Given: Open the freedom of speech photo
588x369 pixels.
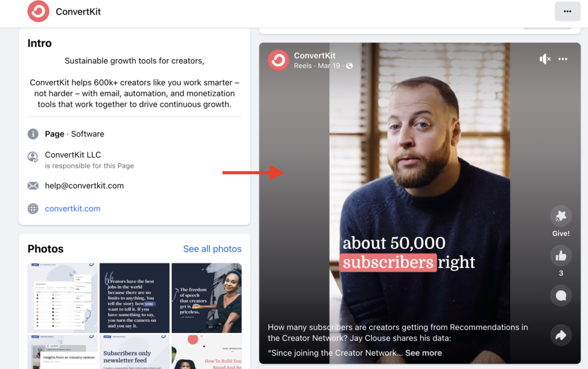Looking at the screenshot, I should 207,298.
